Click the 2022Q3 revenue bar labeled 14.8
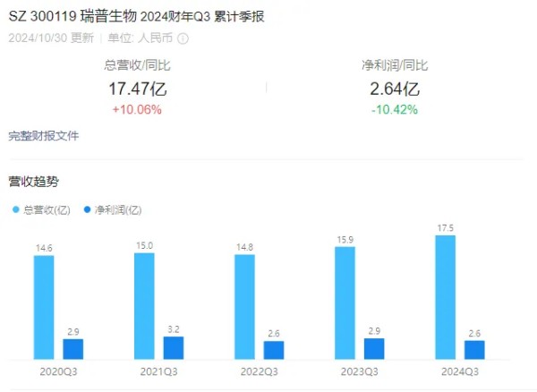Screen dimensions: 537x392 tap(244, 307)
